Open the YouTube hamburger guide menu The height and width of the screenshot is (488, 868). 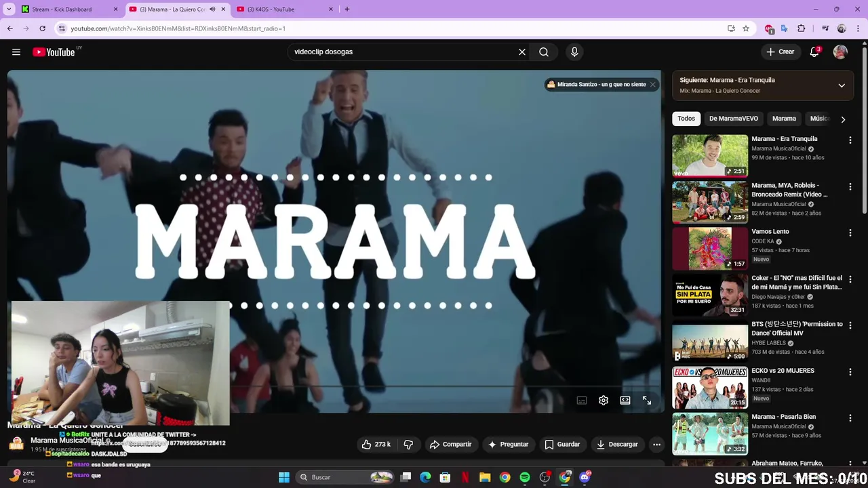click(x=16, y=52)
